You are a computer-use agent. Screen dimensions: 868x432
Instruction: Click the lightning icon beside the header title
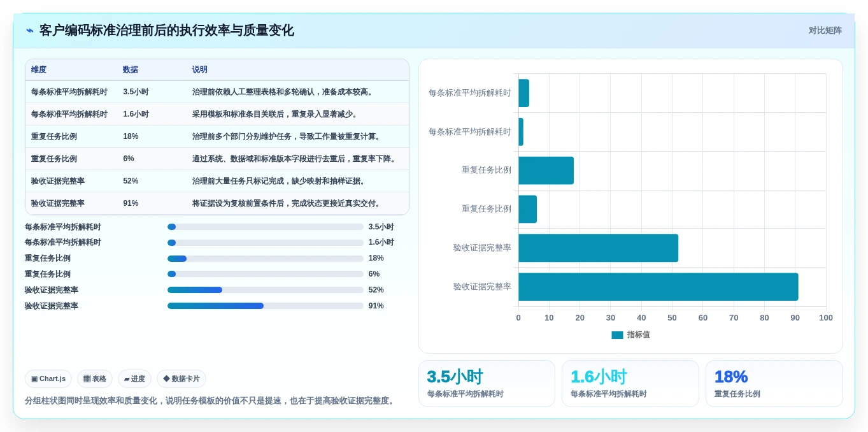click(30, 31)
